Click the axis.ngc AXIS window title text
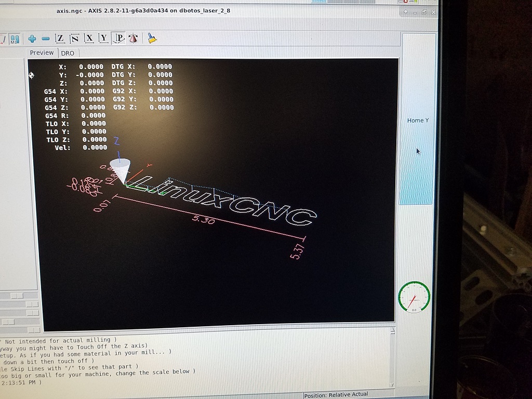 [143, 10]
